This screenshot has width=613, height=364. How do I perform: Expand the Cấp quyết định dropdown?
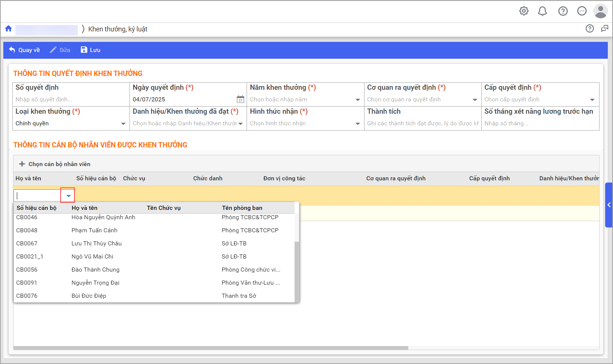[592, 100]
